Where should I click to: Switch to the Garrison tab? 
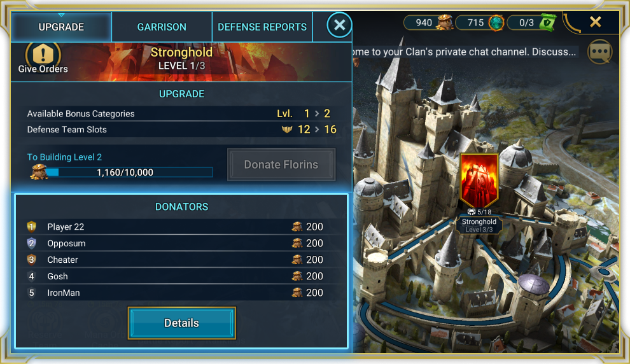coord(162,27)
